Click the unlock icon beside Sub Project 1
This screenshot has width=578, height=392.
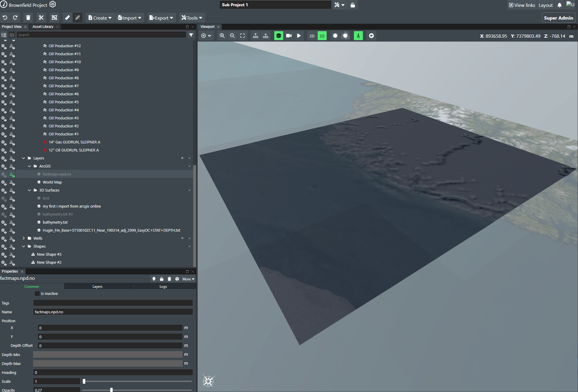[x=353, y=5]
